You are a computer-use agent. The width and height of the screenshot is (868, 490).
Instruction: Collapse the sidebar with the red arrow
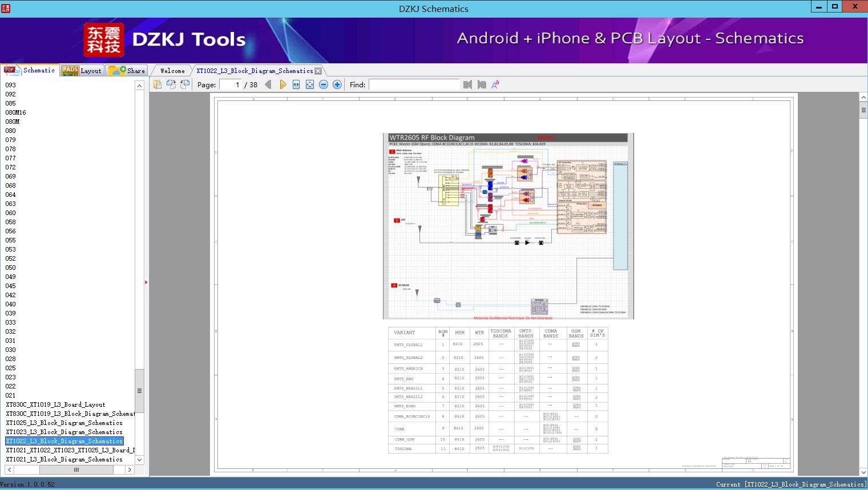tap(146, 282)
